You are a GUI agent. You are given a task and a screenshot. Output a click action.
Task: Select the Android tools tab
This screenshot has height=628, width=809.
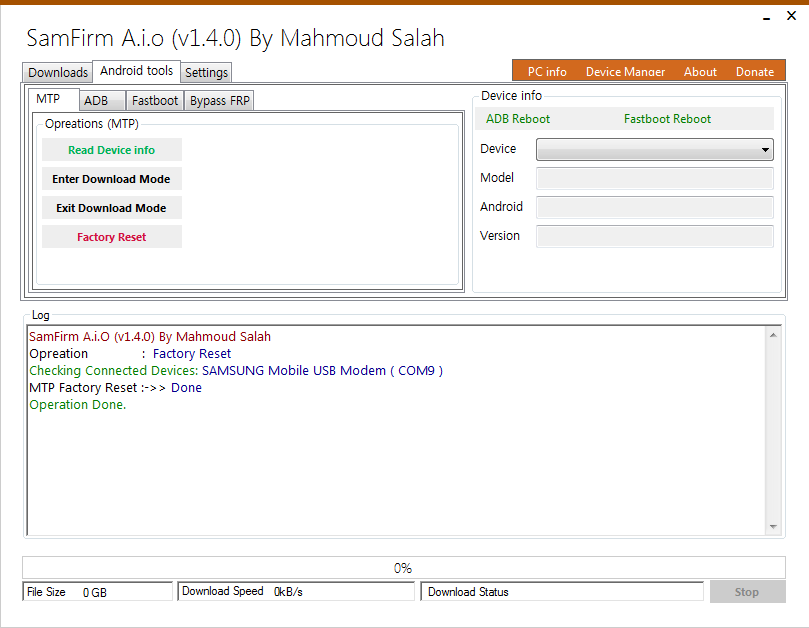click(x=136, y=71)
